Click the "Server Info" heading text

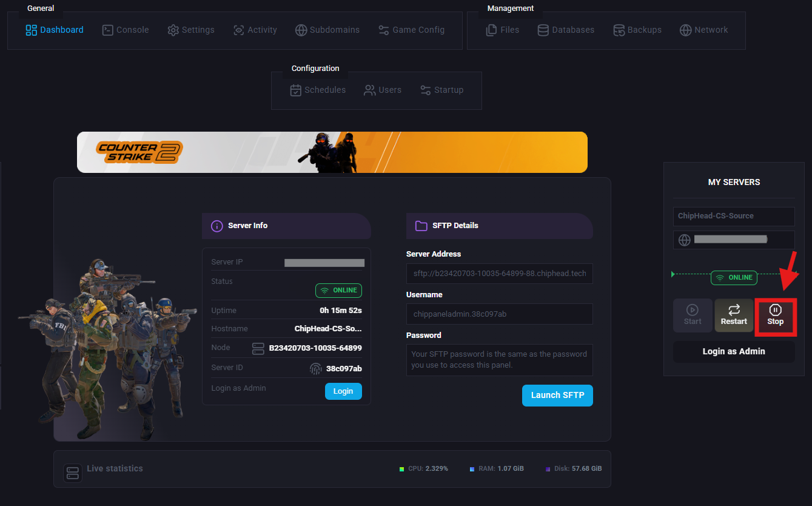(247, 226)
